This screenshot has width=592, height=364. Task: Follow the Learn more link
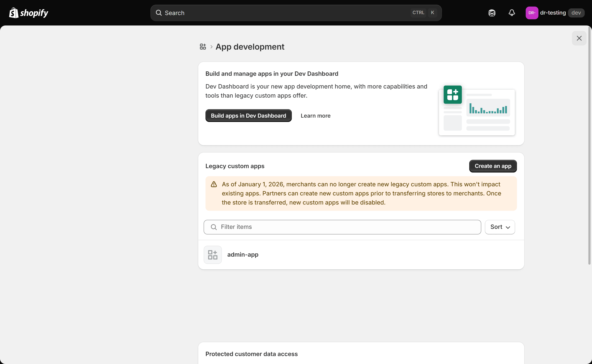click(315, 116)
